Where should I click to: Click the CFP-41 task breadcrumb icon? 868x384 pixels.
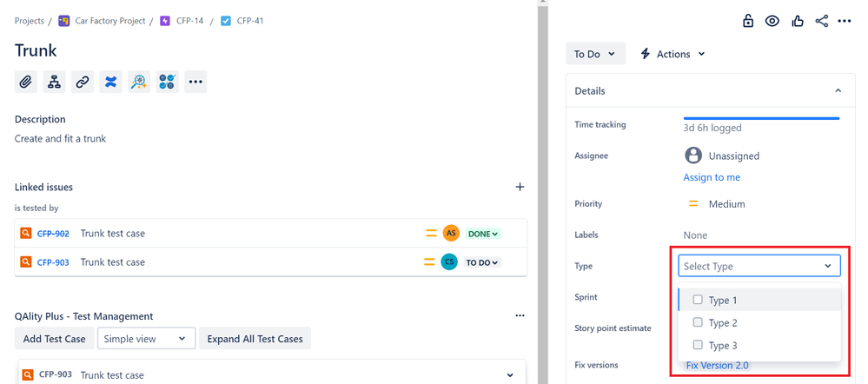pyautogui.click(x=225, y=21)
